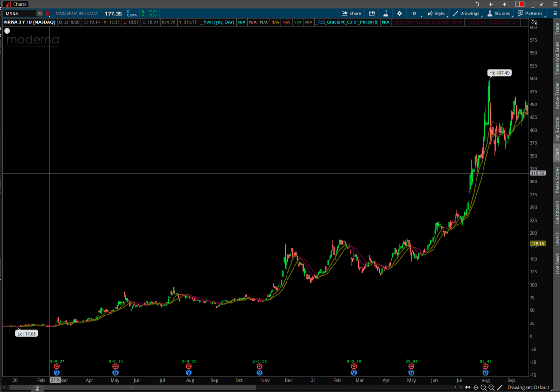Click the earnings icon labeled $-0.37
Viewport: 560px width, 392px height.
[x=57, y=367]
